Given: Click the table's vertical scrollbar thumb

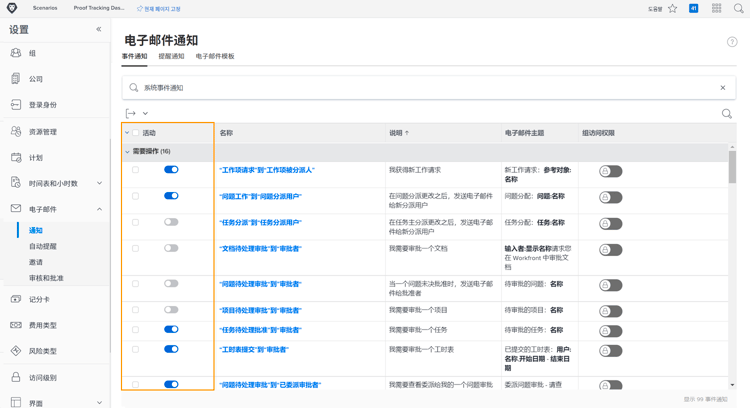Looking at the screenshot, I should [732, 166].
